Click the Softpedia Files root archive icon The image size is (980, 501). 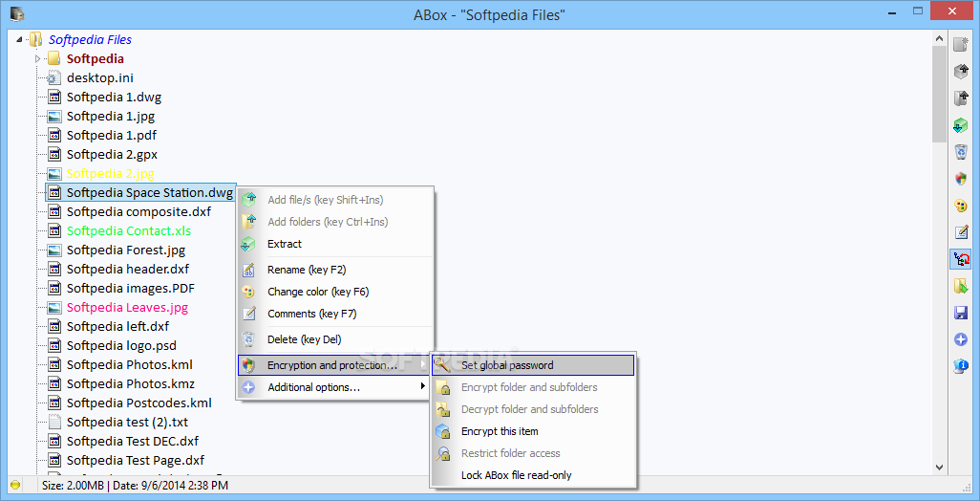(36, 39)
